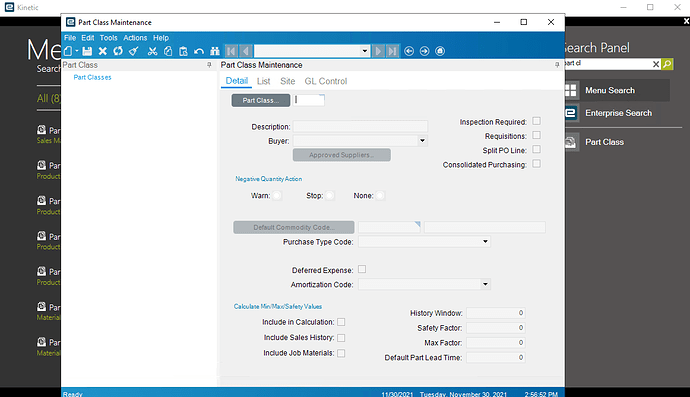
Task: Click the Default Commodity Code... button
Action: (294, 227)
